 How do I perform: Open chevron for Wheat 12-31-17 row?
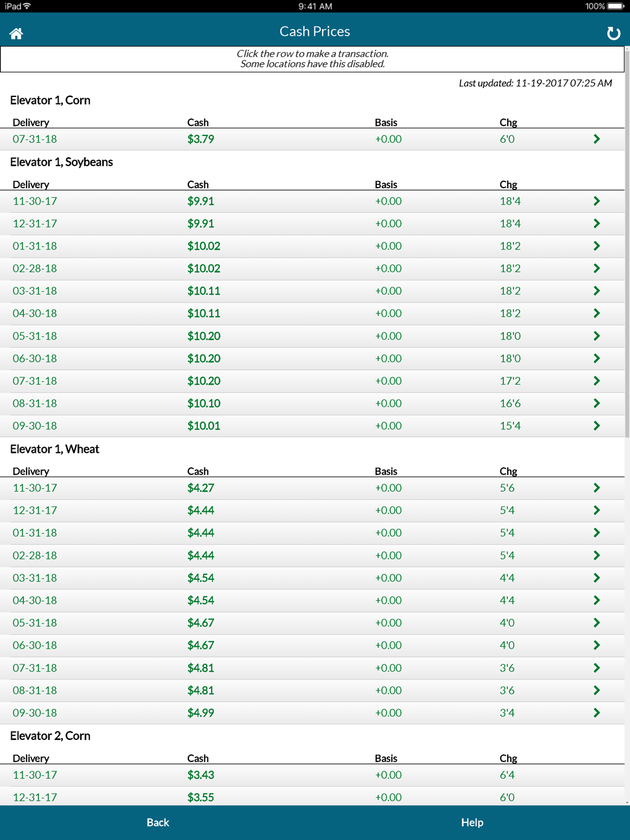[x=597, y=511]
